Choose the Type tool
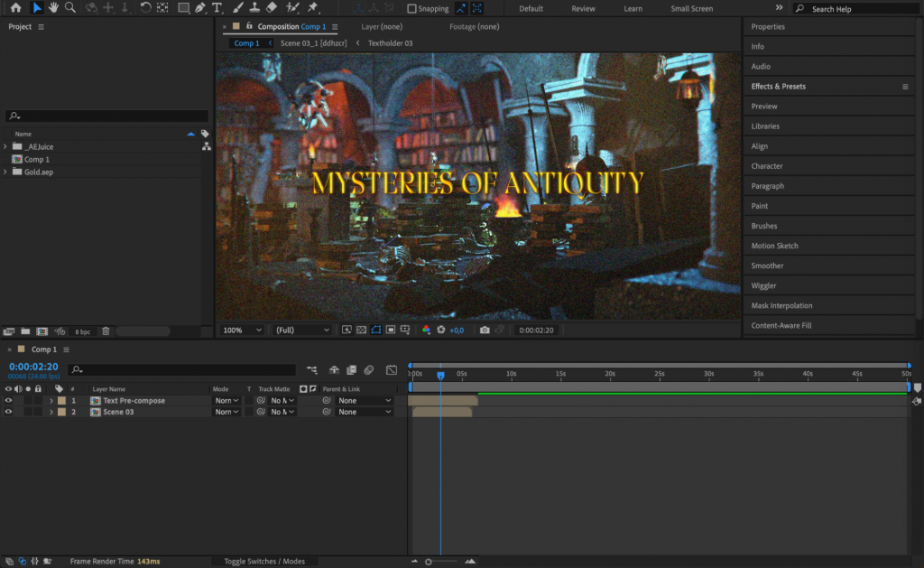 [217, 8]
